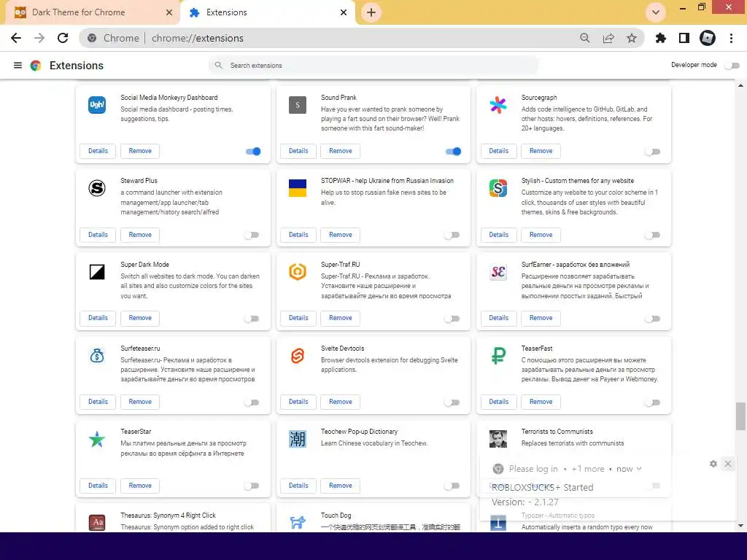Image resolution: width=747 pixels, height=560 pixels.
Task: Remove the Svelte Devtools extension
Action: 340,402
